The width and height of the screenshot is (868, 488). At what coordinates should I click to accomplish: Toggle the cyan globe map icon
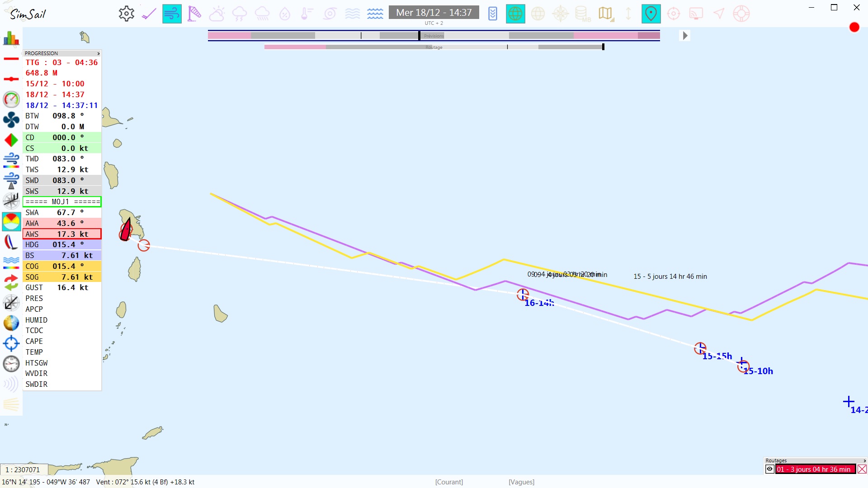tap(515, 14)
